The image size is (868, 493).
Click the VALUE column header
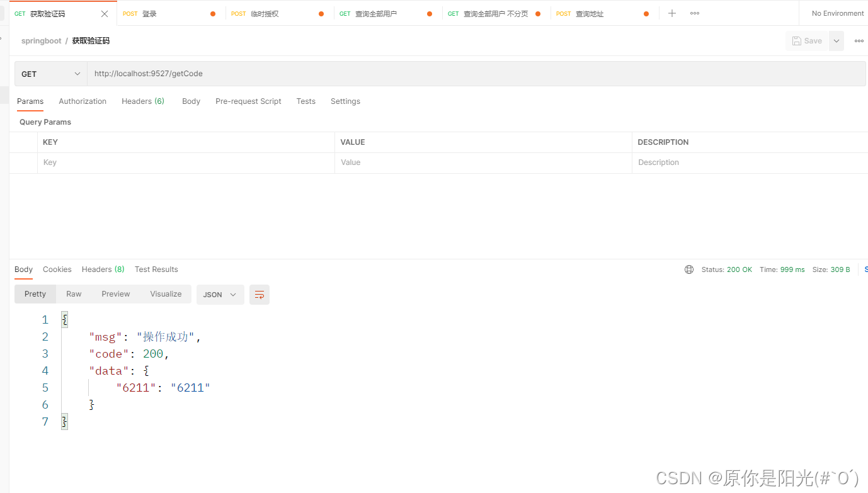tap(353, 142)
